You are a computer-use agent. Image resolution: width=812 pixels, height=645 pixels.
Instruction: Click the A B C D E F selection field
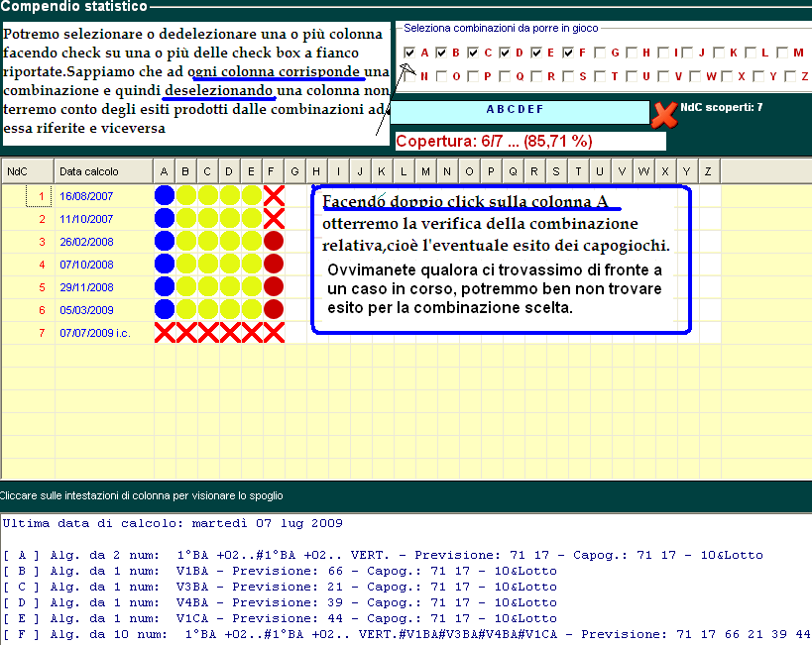[520, 112]
